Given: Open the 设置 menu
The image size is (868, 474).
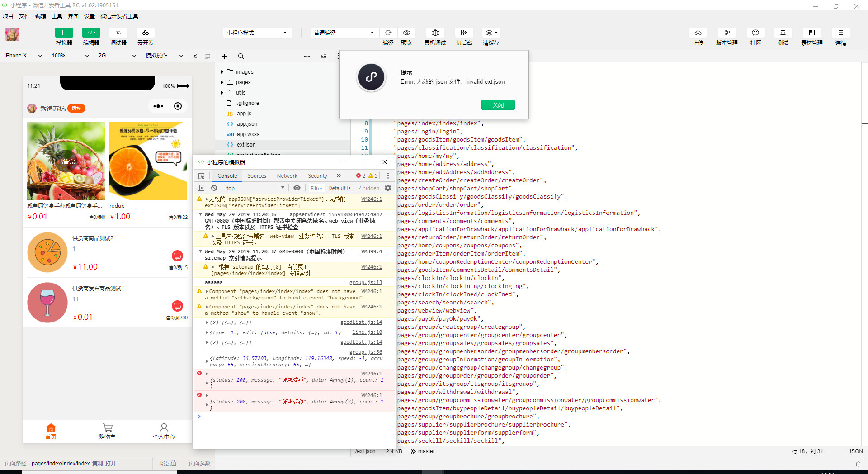Looking at the screenshot, I should pyautogui.click(x=90, y=16).
